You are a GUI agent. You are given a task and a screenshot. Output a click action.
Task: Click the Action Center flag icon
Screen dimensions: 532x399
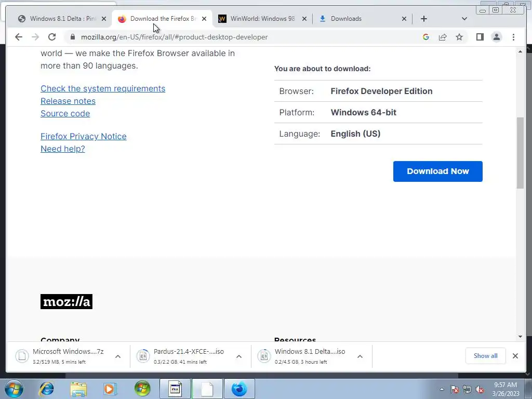[x=455, y=389]
